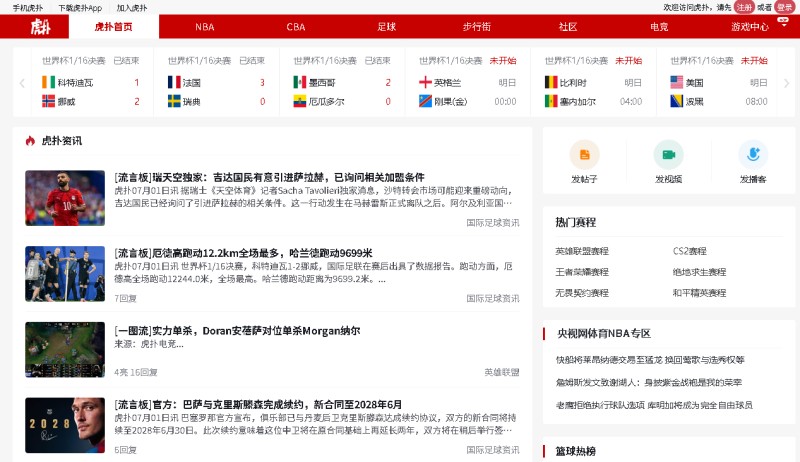Open the 厄德高跑动12.2km article headline
800x462 pixels.
pyautogui.click(x=243, y=253)
